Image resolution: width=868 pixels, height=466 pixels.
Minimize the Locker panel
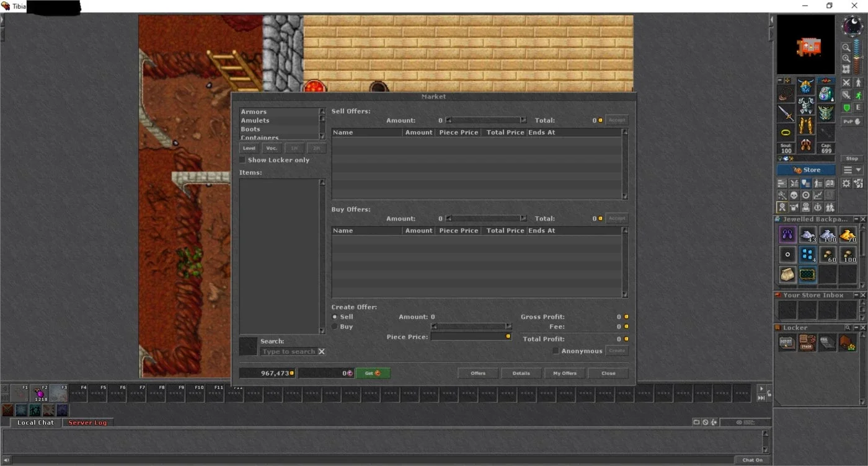pyautogui.click(x=856, y=328)
